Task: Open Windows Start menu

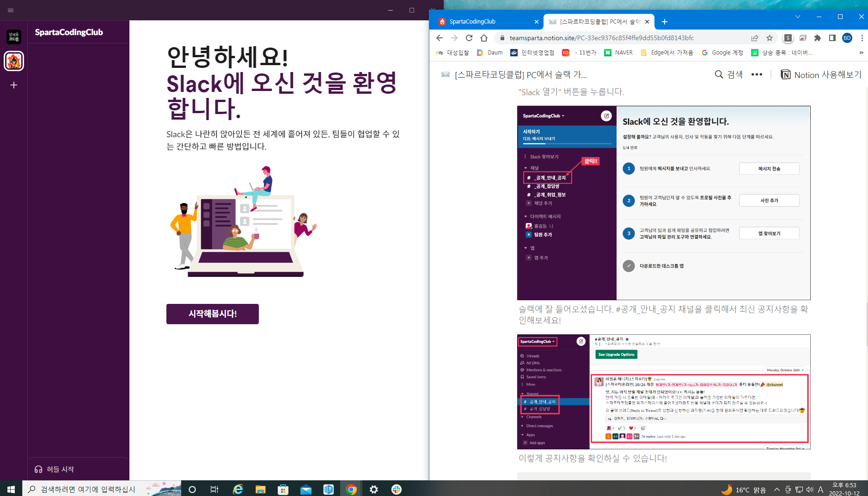Action: 11,489
